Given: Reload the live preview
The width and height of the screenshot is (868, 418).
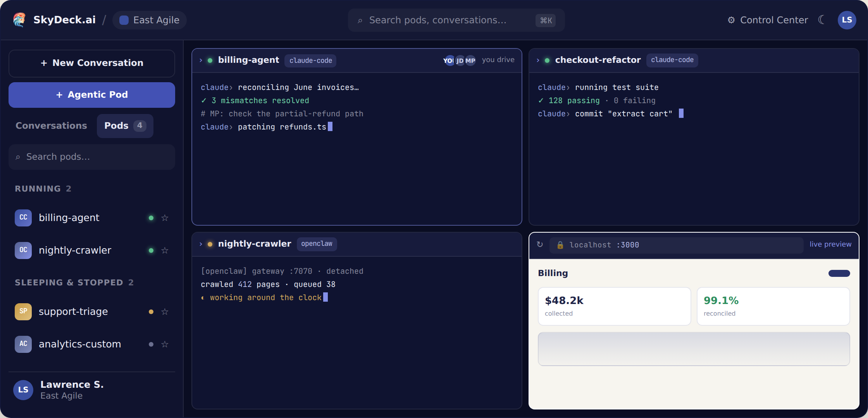Looking at the screenshot, I should pos(540,245).
